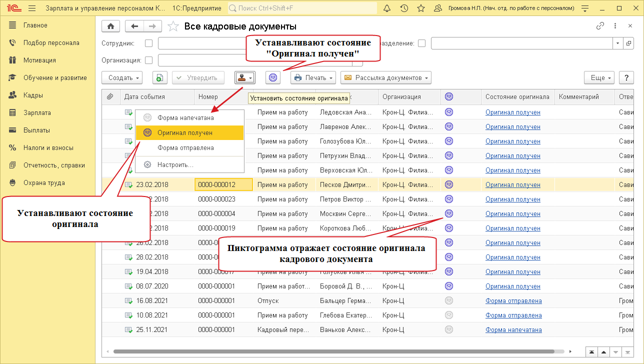The height and width of the screenshot is (364, 644).
Task: Open the 1C main menu hamburger icon
Action: click(32, 8)
